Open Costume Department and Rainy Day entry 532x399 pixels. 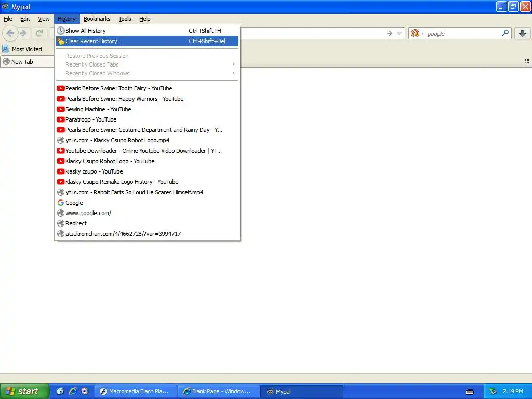click(x=147, y=130)
